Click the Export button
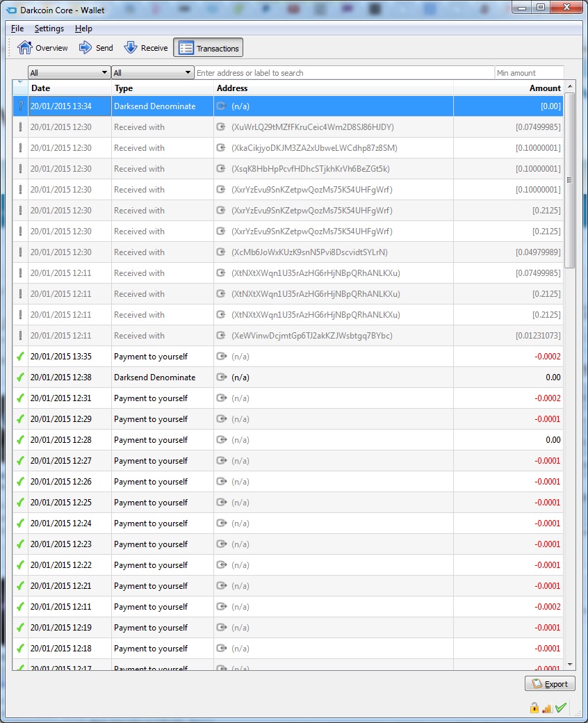Image resolution: width=588 pixels, height=723 pixels. [550, 684]
